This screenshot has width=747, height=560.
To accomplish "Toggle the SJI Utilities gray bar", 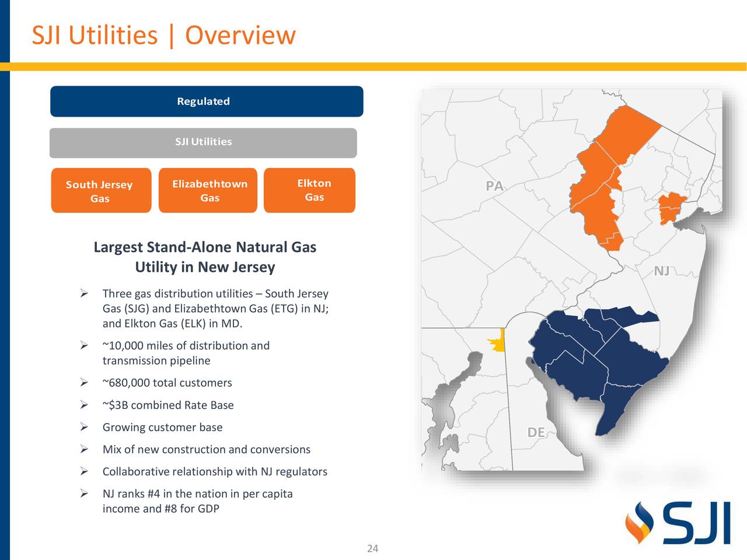I will coord(203,142).
